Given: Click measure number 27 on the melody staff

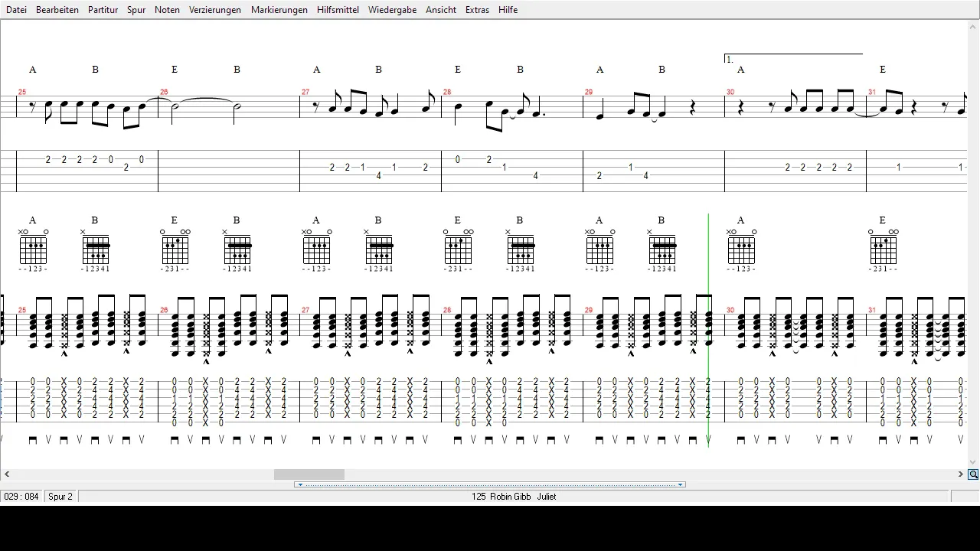Looking at the screenshot, I should 305,92.
